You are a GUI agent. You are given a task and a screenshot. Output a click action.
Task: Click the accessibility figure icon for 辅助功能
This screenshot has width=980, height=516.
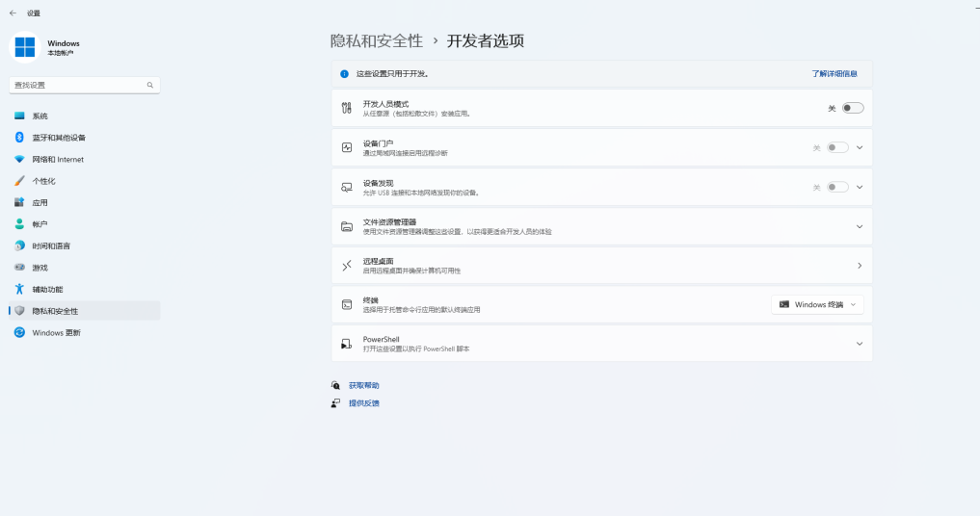pos(19,289)
